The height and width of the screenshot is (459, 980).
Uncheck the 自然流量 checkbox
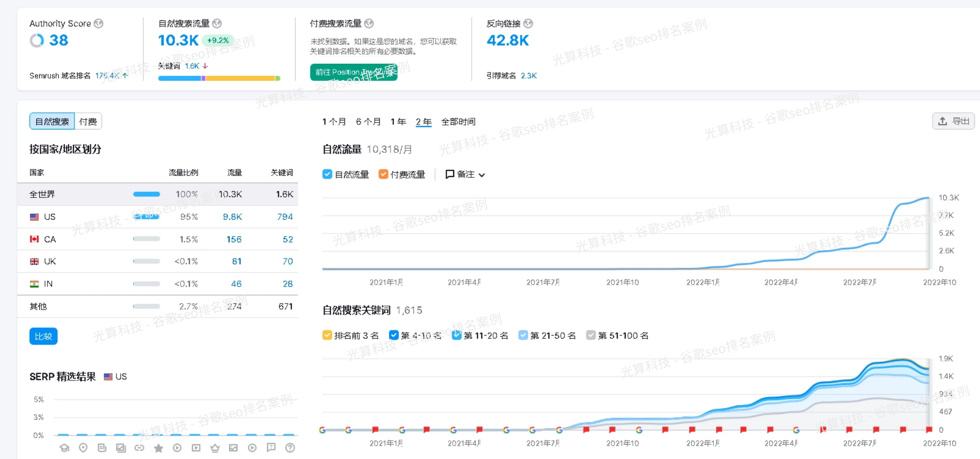(x=327, y=174)
